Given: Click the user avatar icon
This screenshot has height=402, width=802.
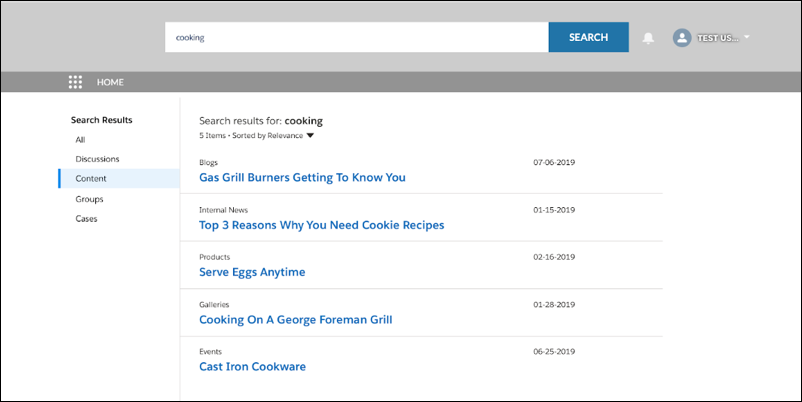Looking at the screenshot, I should 682,38.
